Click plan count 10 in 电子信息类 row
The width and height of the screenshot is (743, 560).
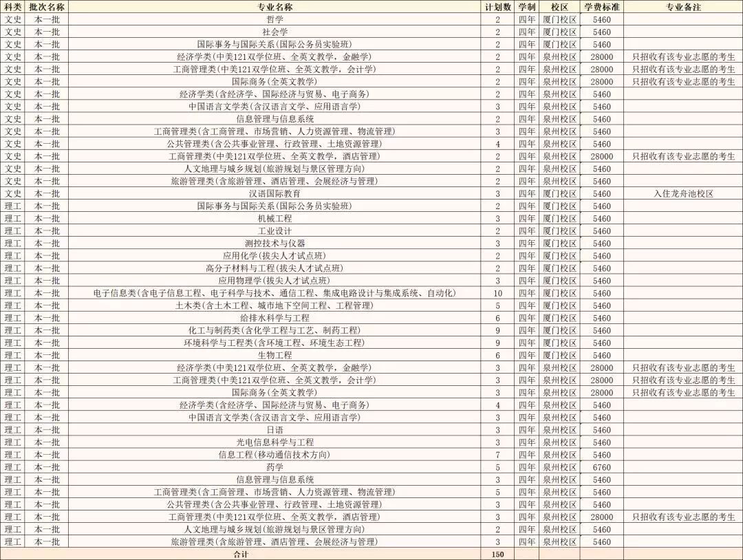click(497, 293)
